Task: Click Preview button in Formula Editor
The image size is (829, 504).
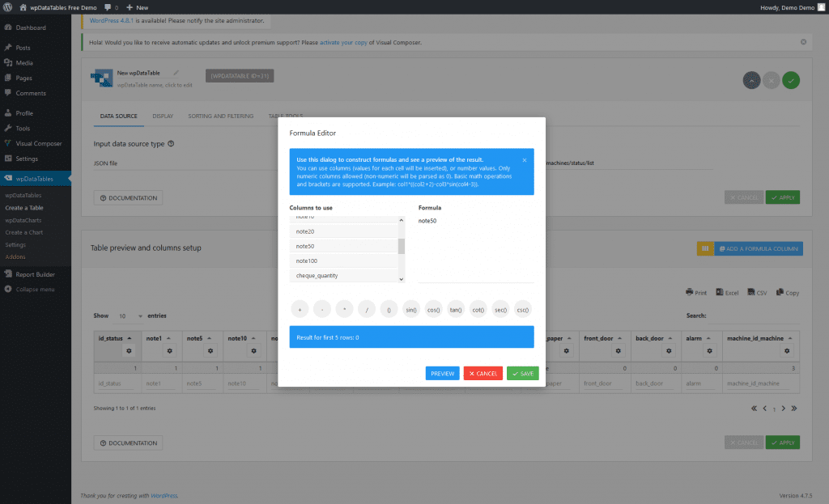Action: tap(443, 374)
